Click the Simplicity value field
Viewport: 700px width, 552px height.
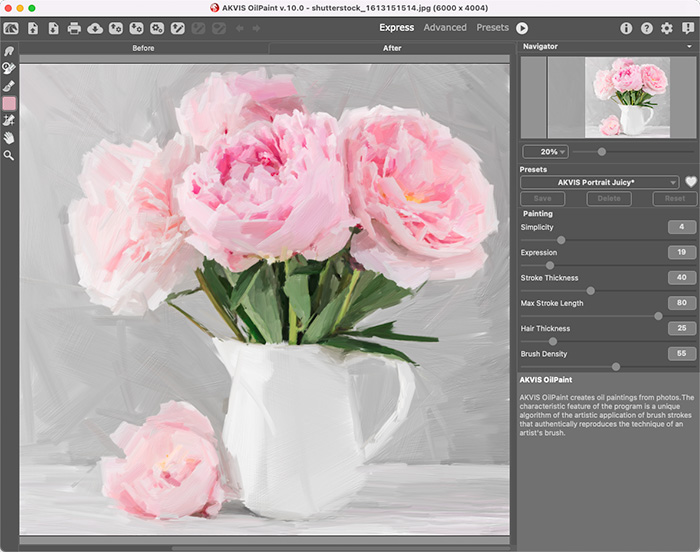(681, 227)
